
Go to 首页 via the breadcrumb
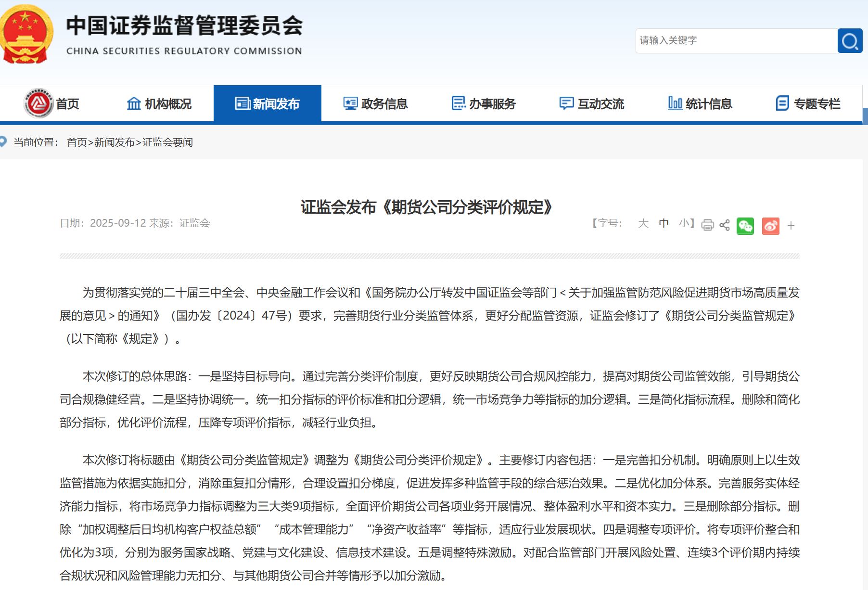[x=77, y=142]
